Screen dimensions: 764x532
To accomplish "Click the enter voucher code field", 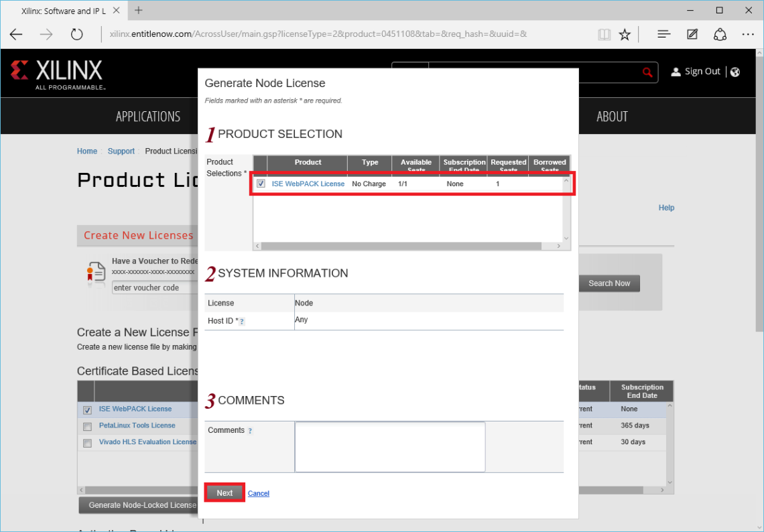I will pos(155,287).
